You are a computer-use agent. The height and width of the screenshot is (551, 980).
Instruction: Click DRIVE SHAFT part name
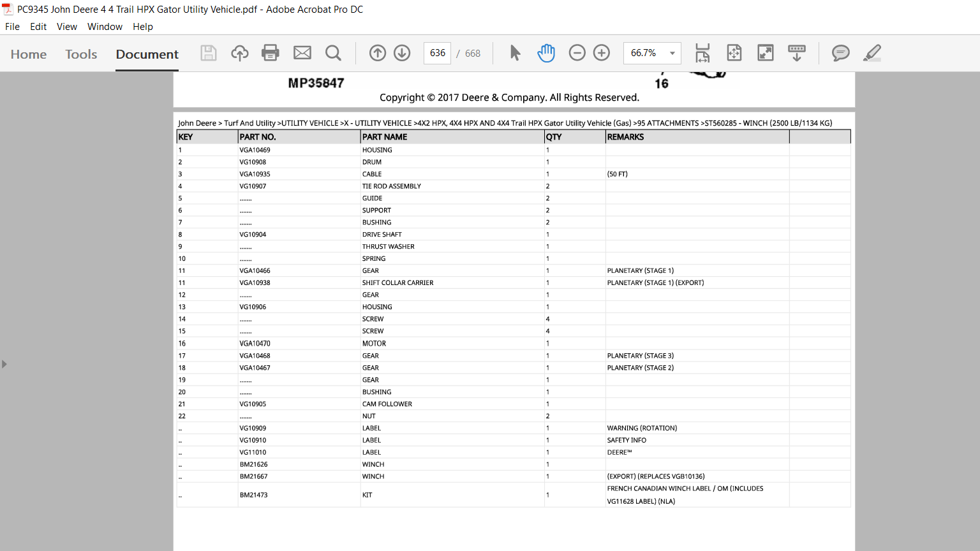[382, 235]
